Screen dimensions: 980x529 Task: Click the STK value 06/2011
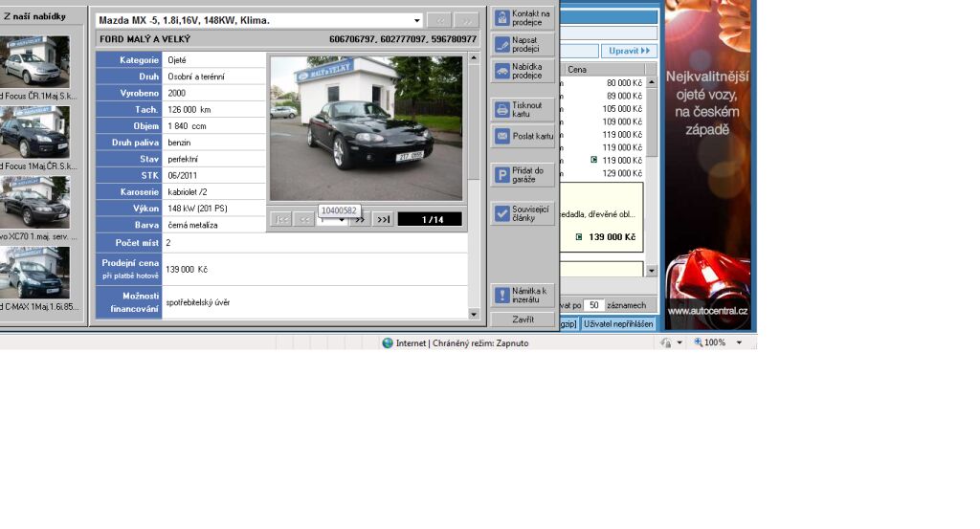(183, 175)
